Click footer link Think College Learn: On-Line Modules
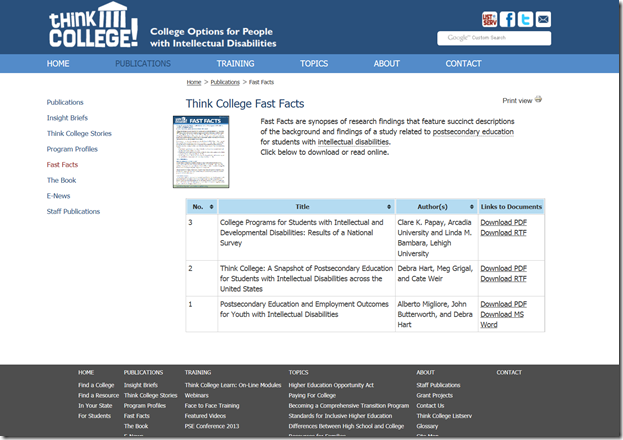Image resolution: width=623 pixels, height=440 pixels. tap(233, 385)
